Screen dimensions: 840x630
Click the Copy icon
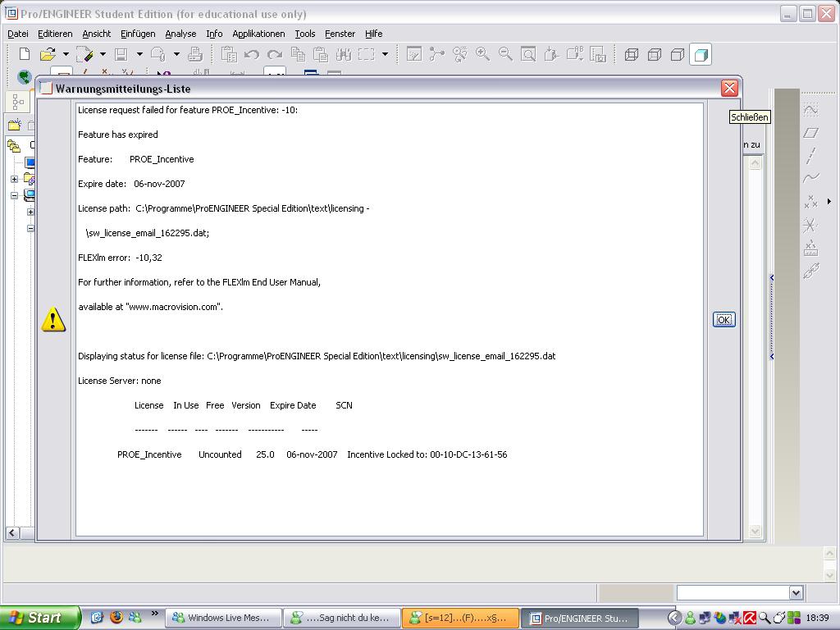[298, 54]
